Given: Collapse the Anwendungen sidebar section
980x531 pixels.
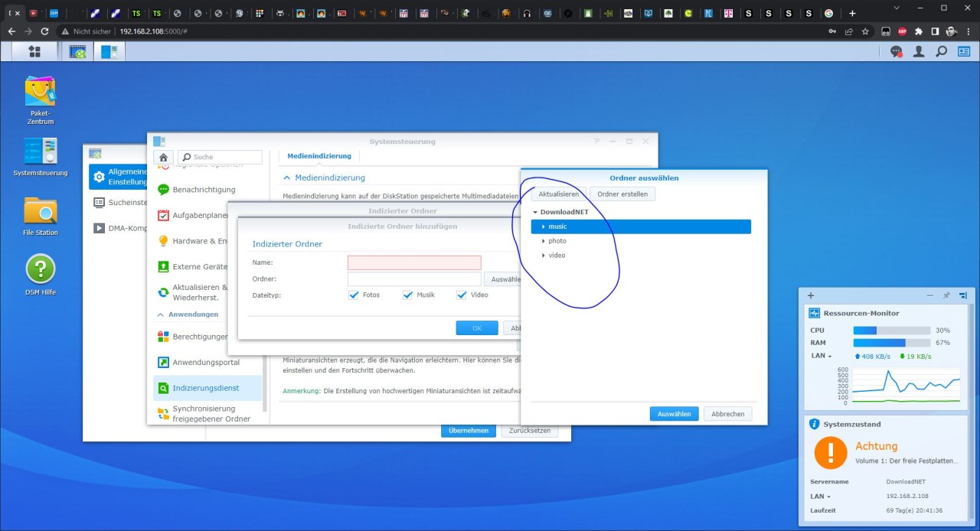Looking at the screenshot, I should [161, 314].
